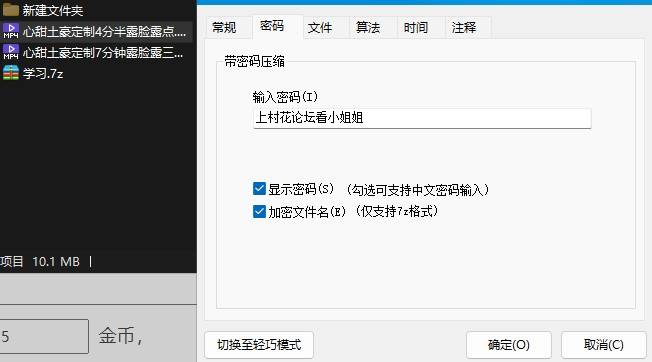
Task: Uncheck the 加密文件名(E) checkbox
Action: pyautogui.click(x=259, y=212)
